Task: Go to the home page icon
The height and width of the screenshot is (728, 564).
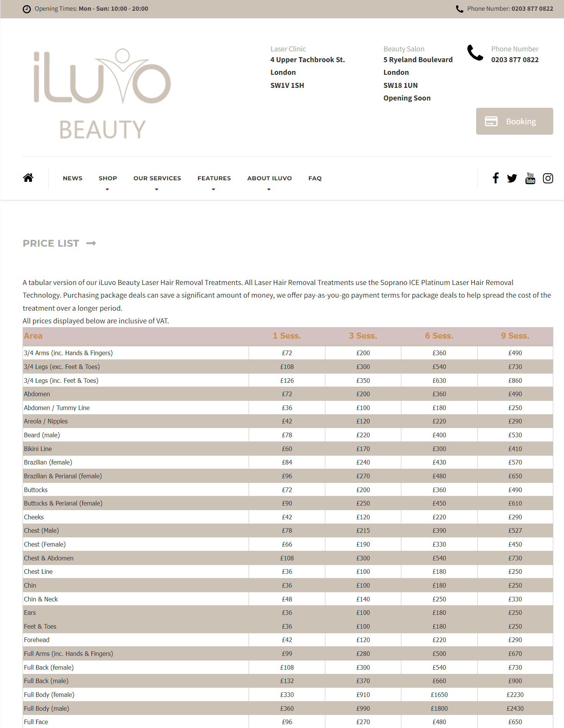Action: pyautogui.click(x=28, y=178)
